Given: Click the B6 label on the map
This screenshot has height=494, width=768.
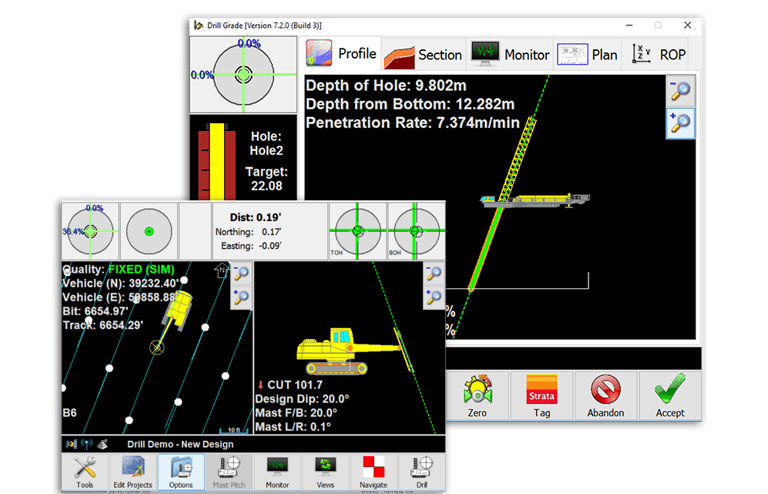Looking at the screenshot, I should click(x=70, y=413).
